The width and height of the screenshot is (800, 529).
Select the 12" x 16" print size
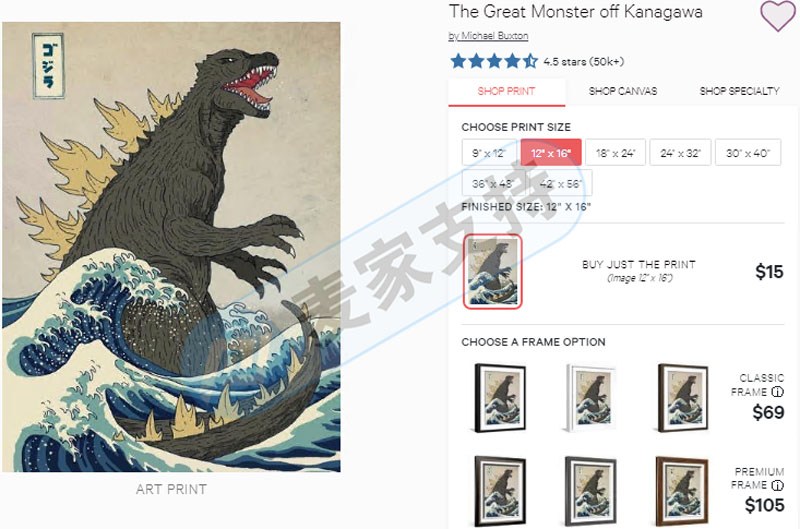pos(551,153)
